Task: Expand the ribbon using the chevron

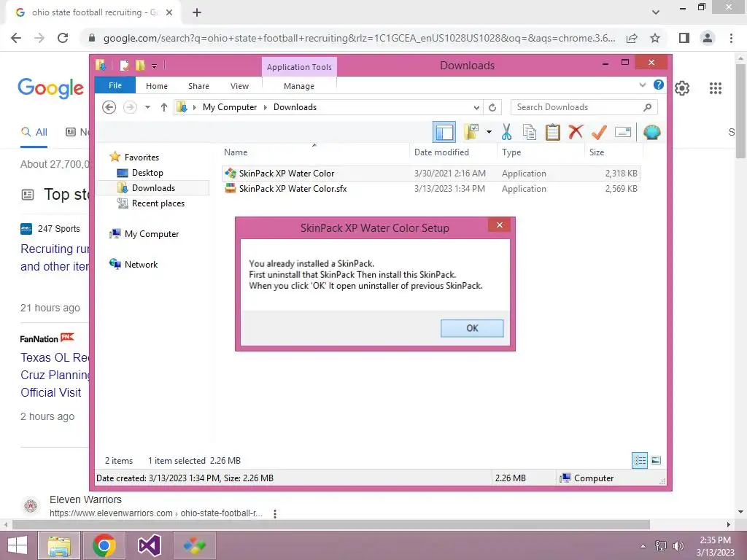Action: pos(642,85)
